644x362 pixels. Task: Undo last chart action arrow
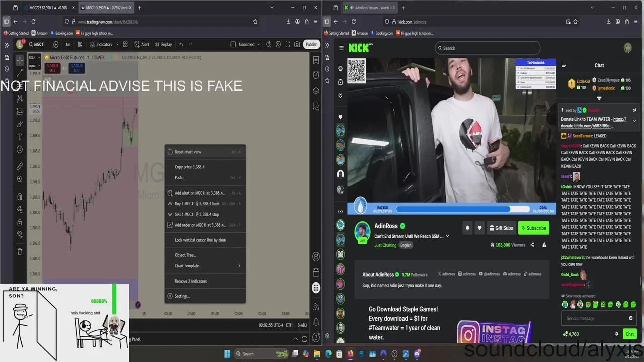point(181,44)
